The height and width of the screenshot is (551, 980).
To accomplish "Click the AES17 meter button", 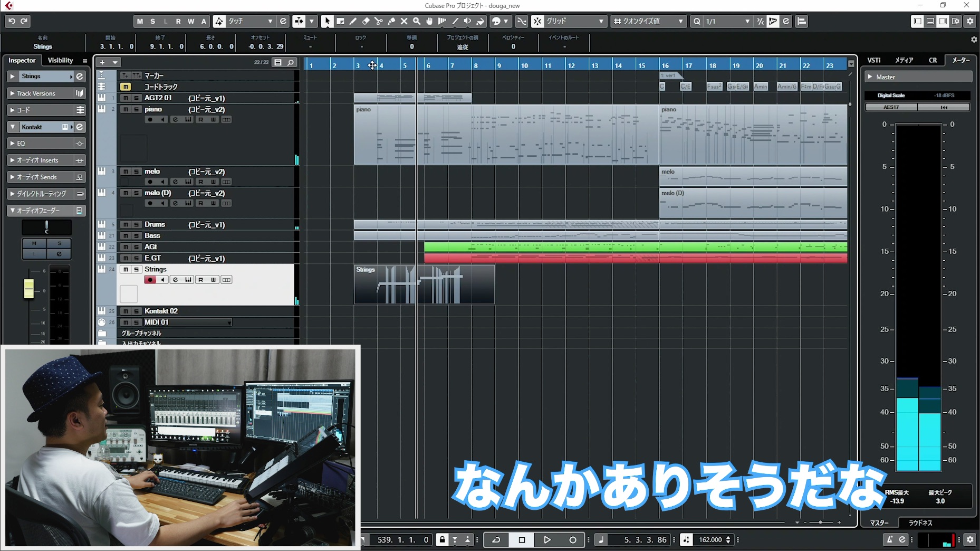I will (891, 107).
